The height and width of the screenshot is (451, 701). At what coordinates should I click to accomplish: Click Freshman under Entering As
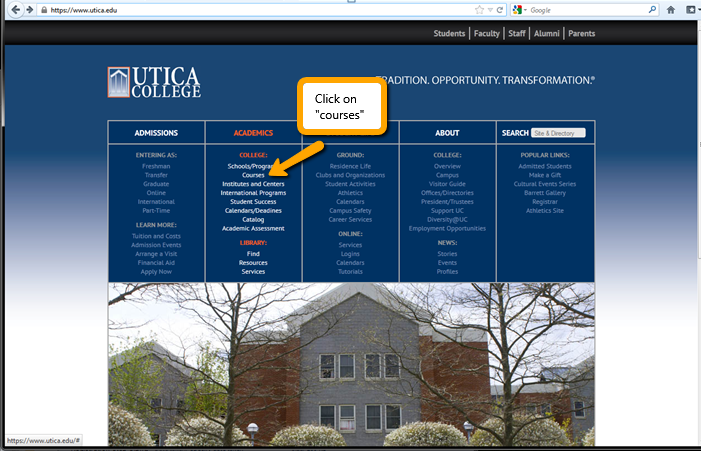156,166
